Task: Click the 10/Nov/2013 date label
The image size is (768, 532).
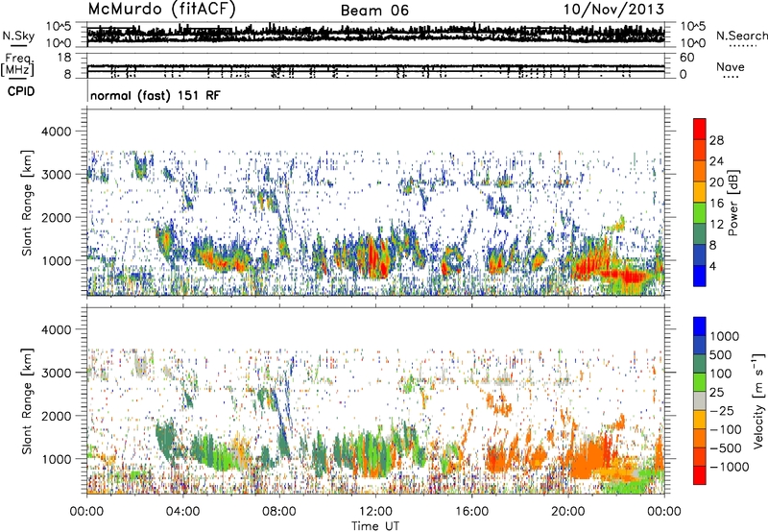Action: point(613,10)
